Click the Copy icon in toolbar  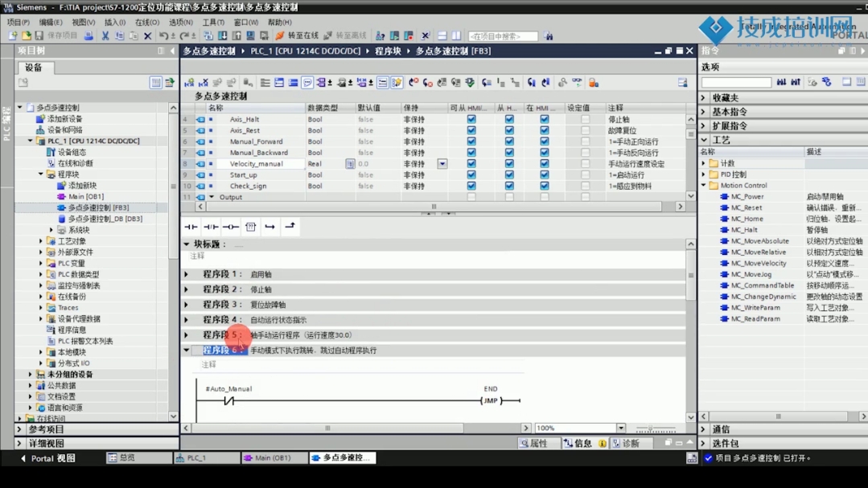[x=120, y=36]
